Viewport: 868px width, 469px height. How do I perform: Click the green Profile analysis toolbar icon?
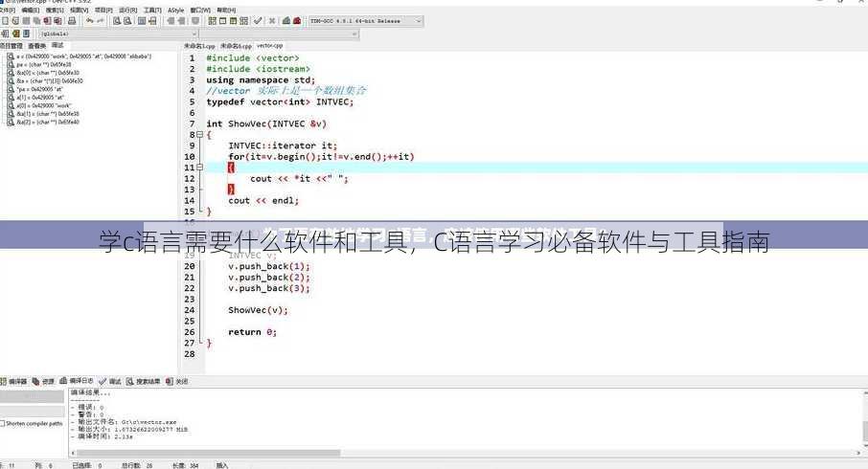[286, 20]
